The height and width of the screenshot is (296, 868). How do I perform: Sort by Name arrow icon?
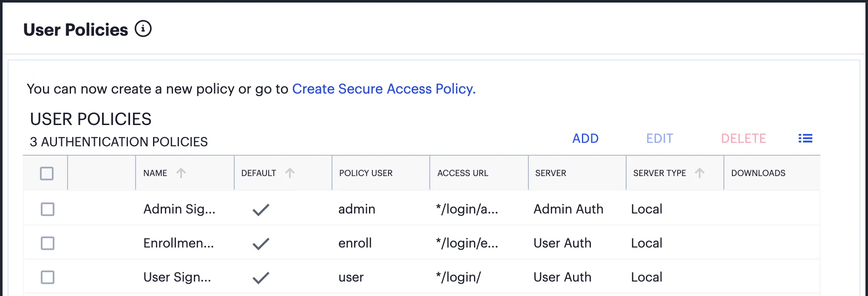181,173
